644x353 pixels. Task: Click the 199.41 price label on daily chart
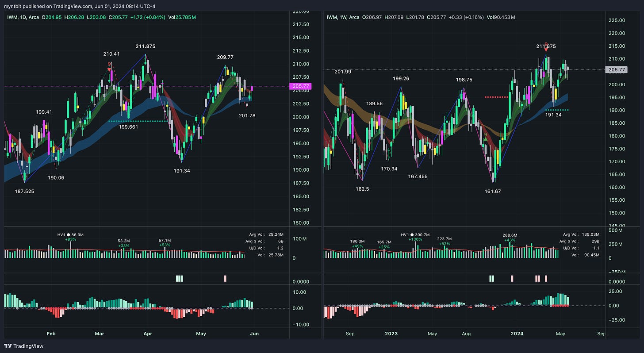pos(44,112)
